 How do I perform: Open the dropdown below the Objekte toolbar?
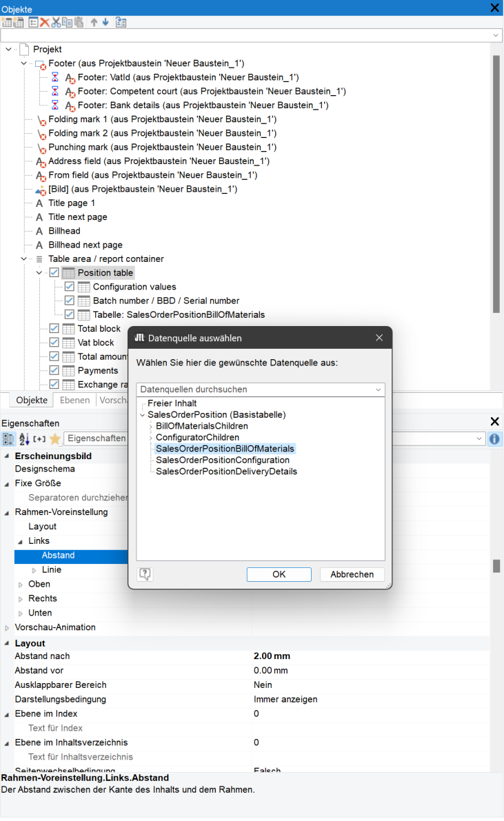(x=496, y=36)
